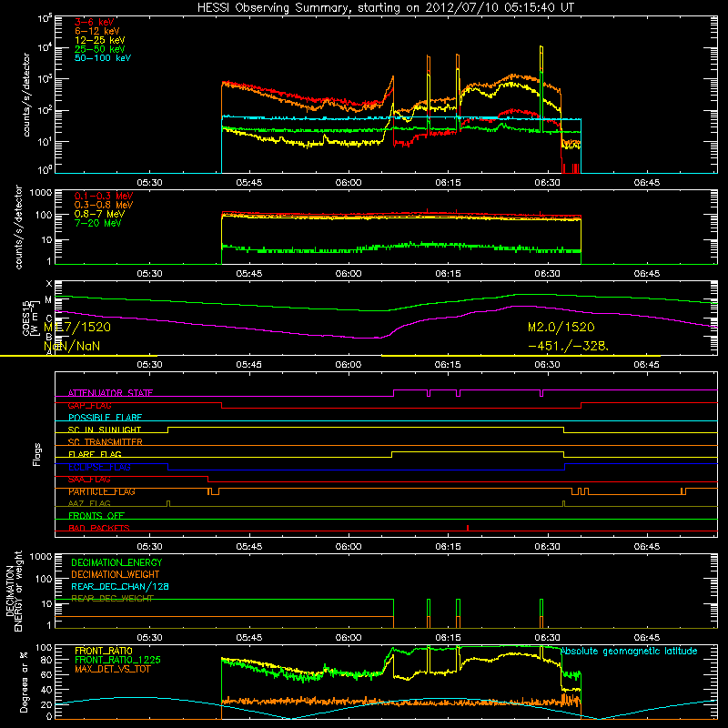This screenshot has width=728, height=728.
Task: Select the 25-50 keV legend label
Action: point(99,49)
